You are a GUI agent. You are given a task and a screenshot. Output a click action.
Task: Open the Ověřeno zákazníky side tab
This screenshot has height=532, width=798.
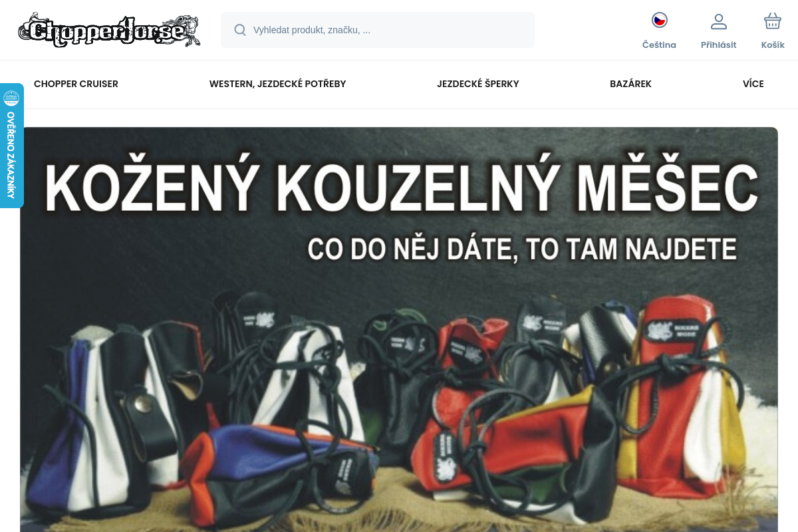(11, 146)
